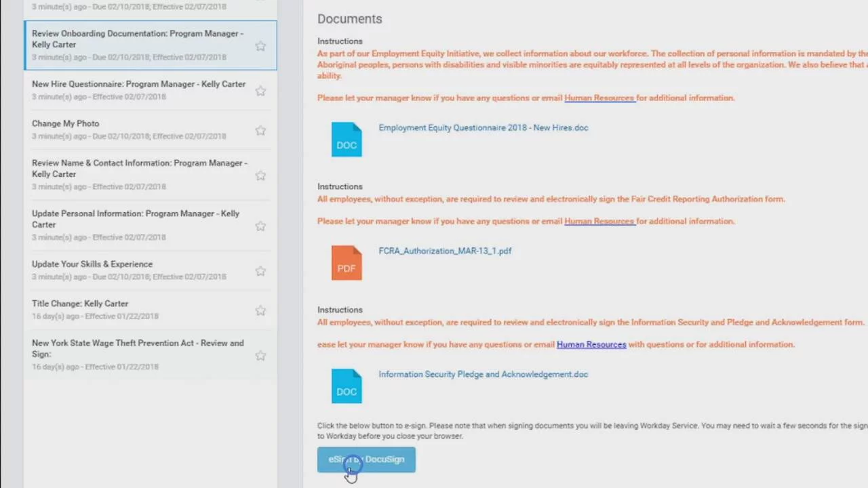Open the Human Resources link under Information Security instructions
Viewport: 868px width, 488px height.
coord(591,344)
